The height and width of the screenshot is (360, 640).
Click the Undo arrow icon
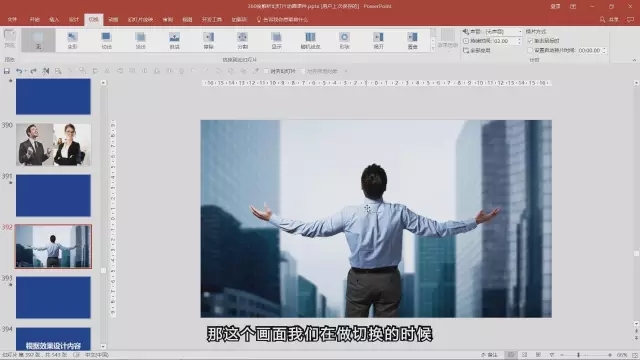click(x=19, y=71)
